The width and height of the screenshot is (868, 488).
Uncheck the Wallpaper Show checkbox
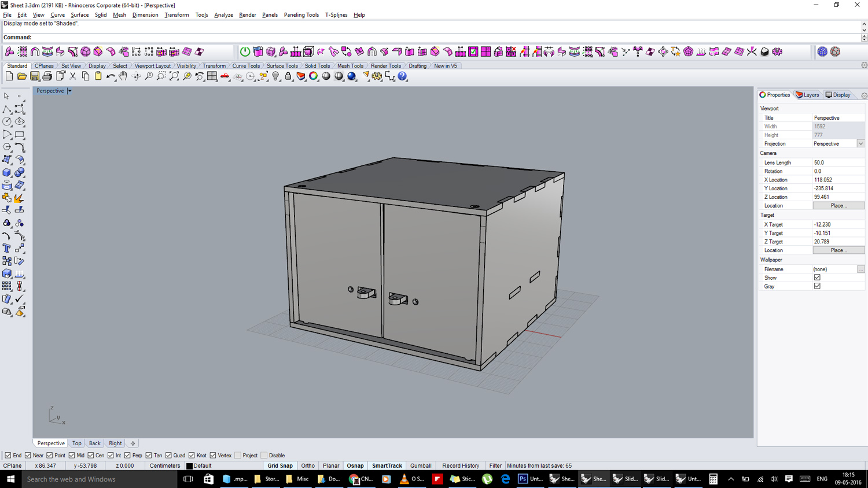(817, 278)
